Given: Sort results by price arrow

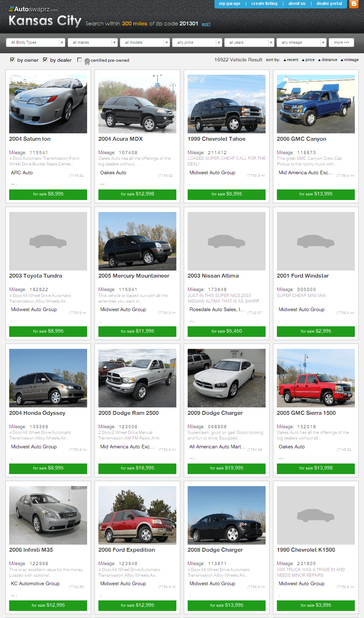Looking at the screenshot, I should click(x=303, y=60).
